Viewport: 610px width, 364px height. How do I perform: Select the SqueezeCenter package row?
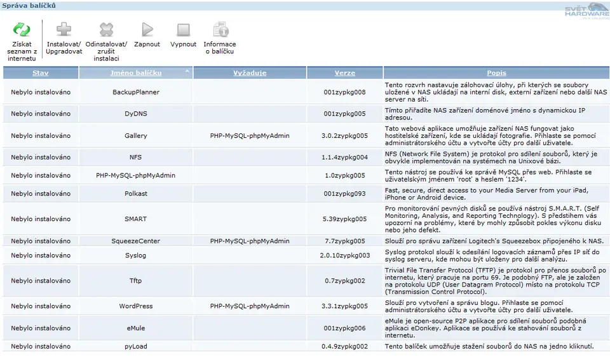click(x=136, y=241)
